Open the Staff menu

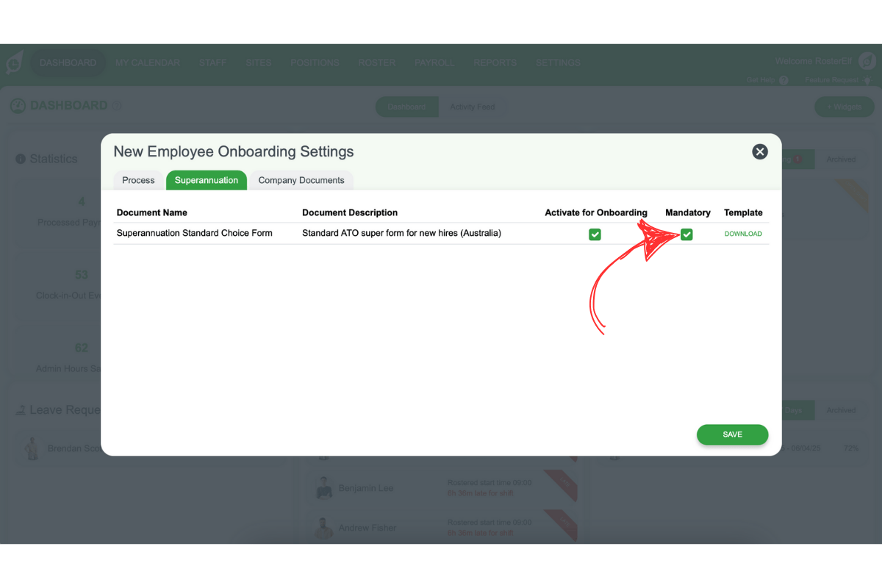213,62
